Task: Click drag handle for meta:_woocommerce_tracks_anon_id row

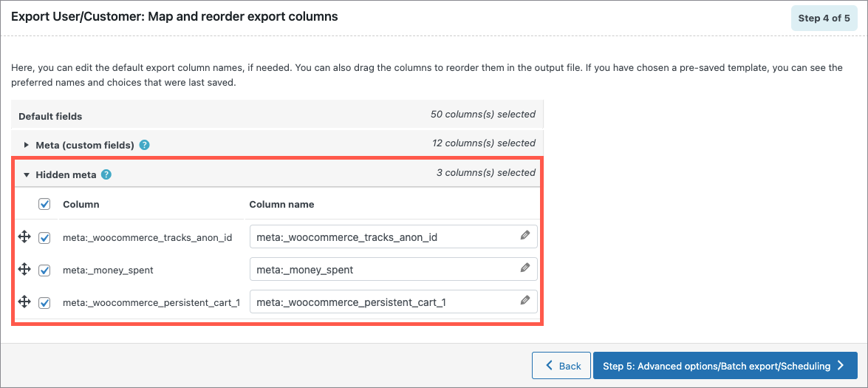Action: click(24, 237)
